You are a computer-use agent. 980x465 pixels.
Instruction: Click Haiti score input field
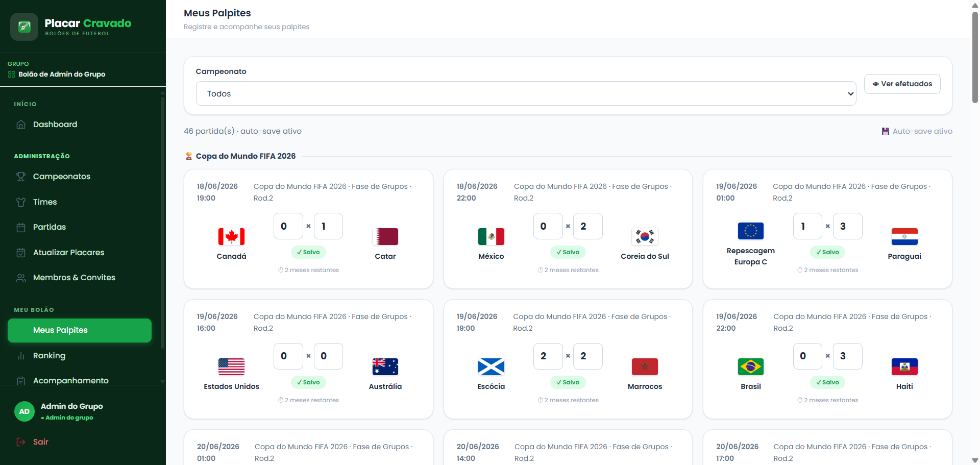(847, 356)
